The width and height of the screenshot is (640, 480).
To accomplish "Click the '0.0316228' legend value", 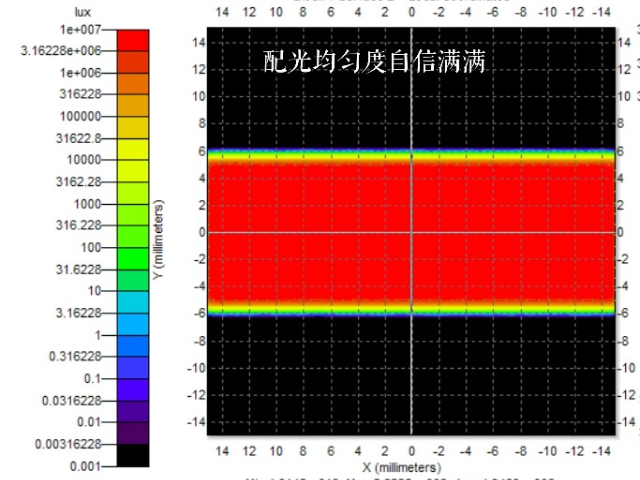I will pos(72,400).
